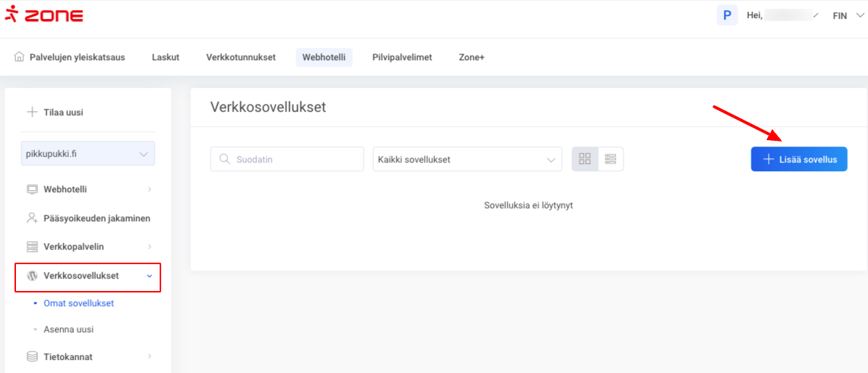
Task: Expand the Webhotelli sidebar section
Action: [x=88, y=189]
